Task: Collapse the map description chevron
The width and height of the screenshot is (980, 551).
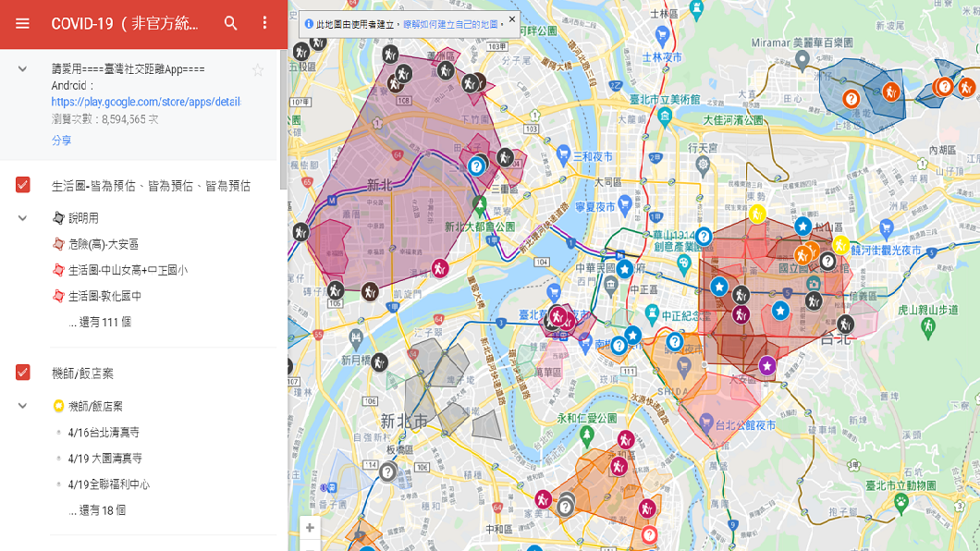Action: 22,69
